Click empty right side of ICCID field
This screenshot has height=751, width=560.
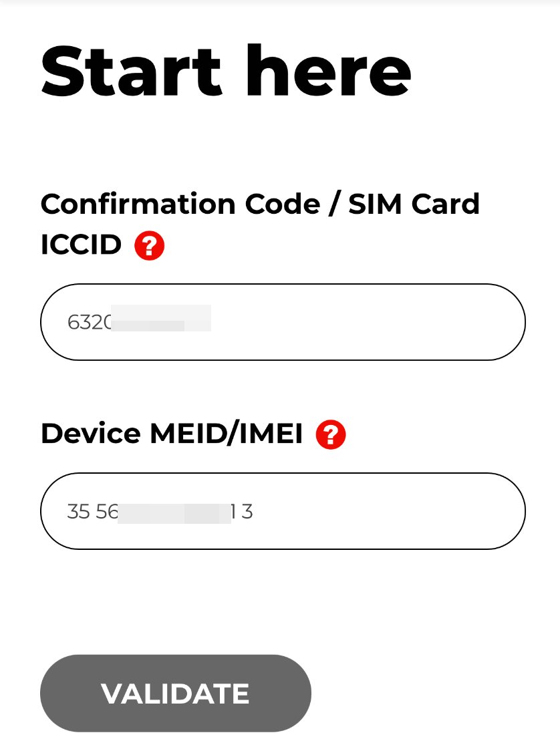click(x=369, y=322)
